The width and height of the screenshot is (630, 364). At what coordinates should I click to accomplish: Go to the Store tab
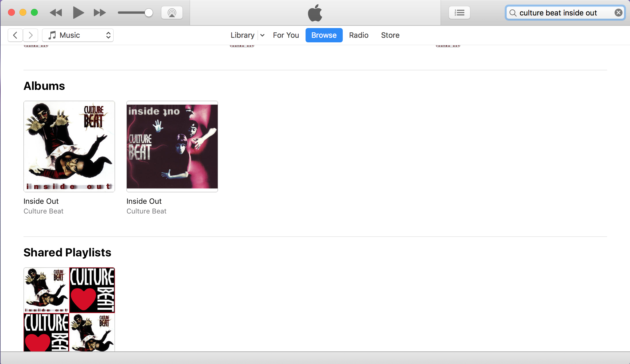[x=390, y=35]
